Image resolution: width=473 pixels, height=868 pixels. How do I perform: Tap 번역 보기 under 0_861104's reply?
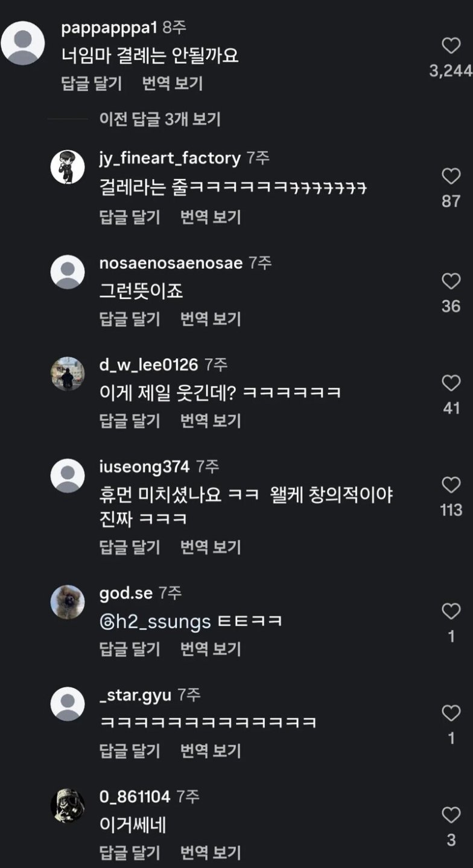pos(211,853)
